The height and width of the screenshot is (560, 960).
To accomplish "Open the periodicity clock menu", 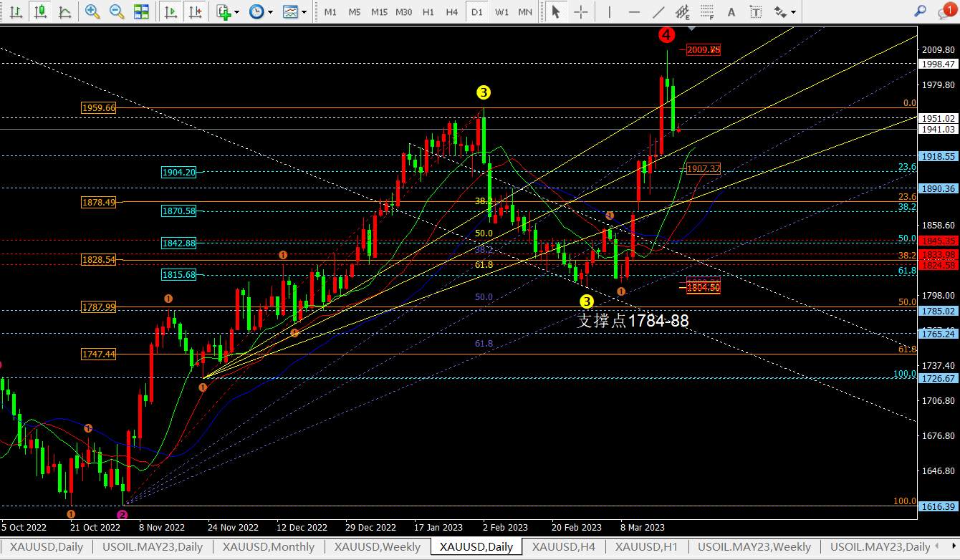I will click(256, 11).
